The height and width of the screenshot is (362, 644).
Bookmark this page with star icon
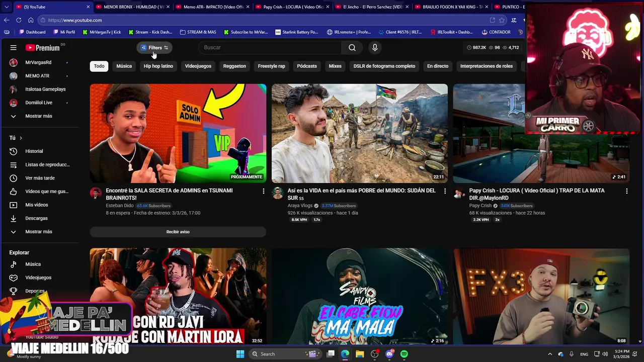point(502,20)
